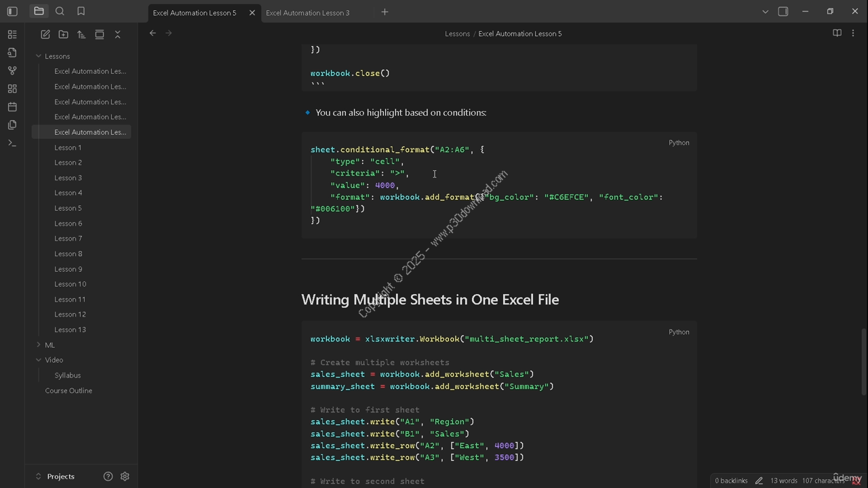The width and height of the screenshot is (868, 488).
Task: Open today's daily note calendar icon
Action: click(12, 107)
